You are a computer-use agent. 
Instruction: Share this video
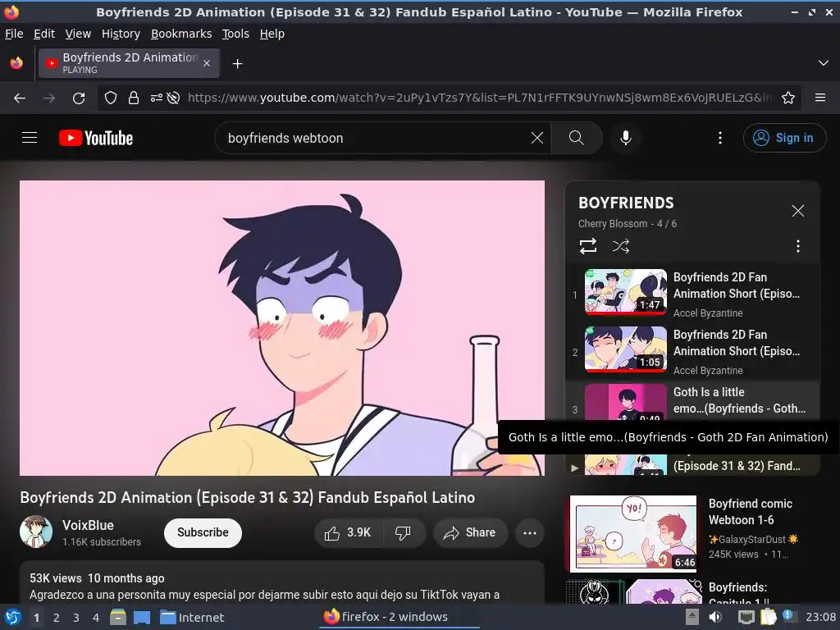[x=470, y=532]
